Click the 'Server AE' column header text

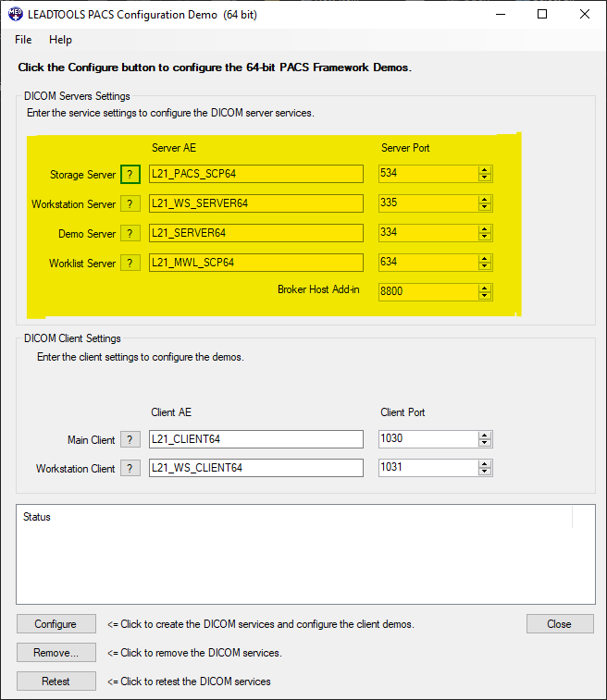[174, 148]
